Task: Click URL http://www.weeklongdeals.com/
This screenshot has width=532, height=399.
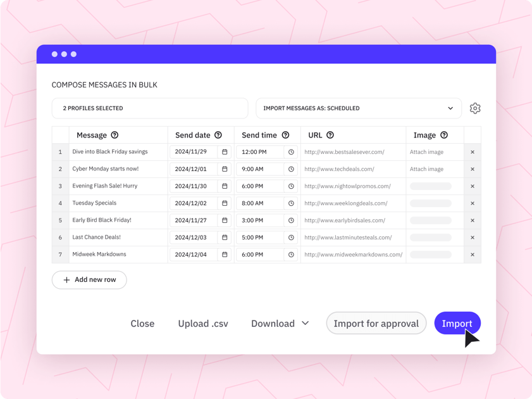Action: coord(346,203)
